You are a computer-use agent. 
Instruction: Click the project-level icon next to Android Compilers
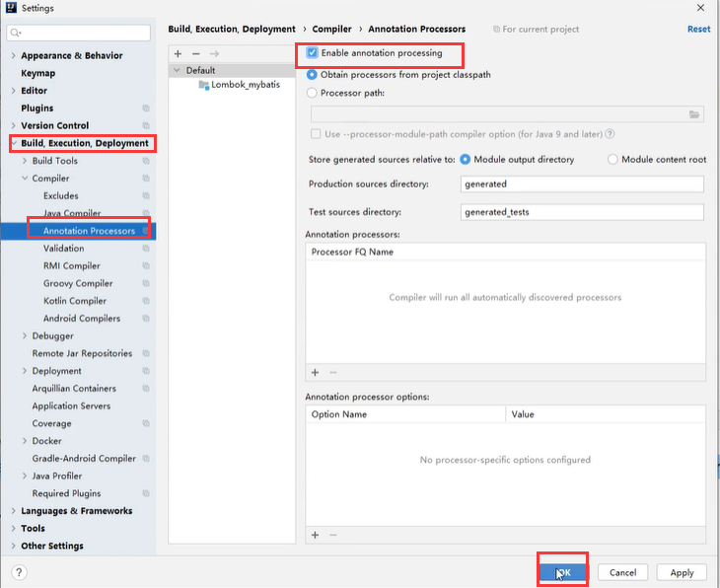(x=146, y=319)
